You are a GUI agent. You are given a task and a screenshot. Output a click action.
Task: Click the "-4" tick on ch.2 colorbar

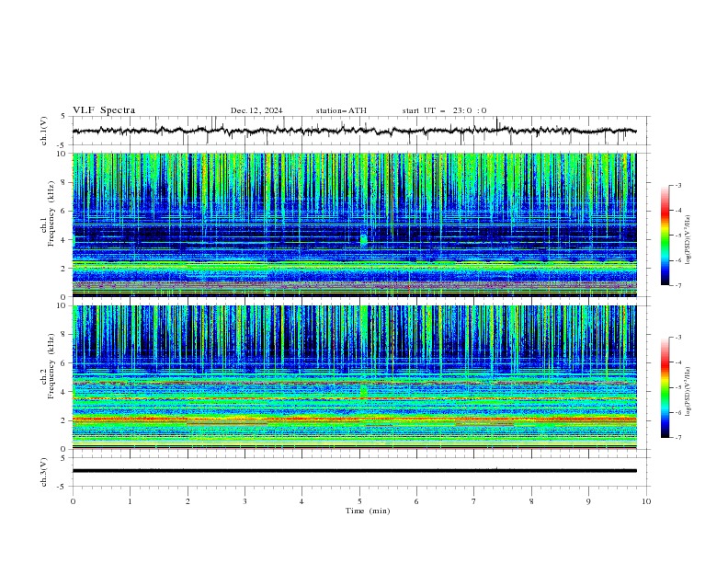tap(677, 362)
